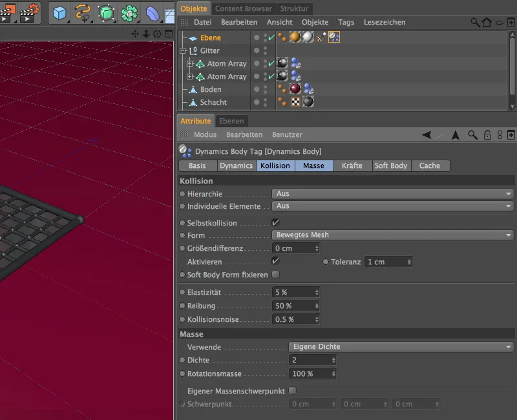Click the orange material tag on Ebene
Image resolution: width=517 pixels, height=420 pixels.
click(x=295, y=37)
